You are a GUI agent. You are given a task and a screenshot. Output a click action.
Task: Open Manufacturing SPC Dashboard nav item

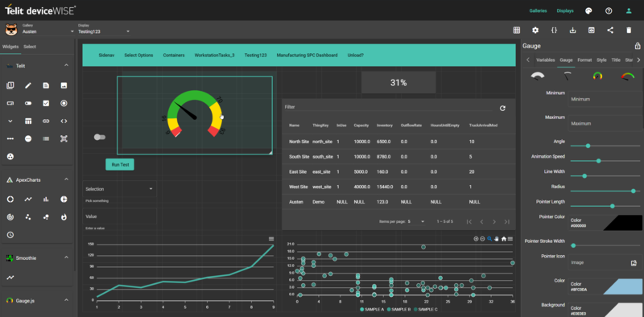307,55
